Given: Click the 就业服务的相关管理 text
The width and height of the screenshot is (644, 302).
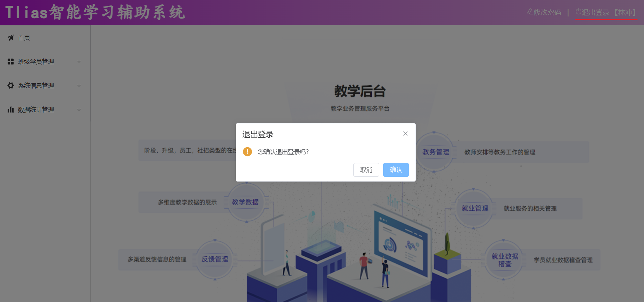Looking at the screenshot, I should pyautogui.click(x=530, y=209).
